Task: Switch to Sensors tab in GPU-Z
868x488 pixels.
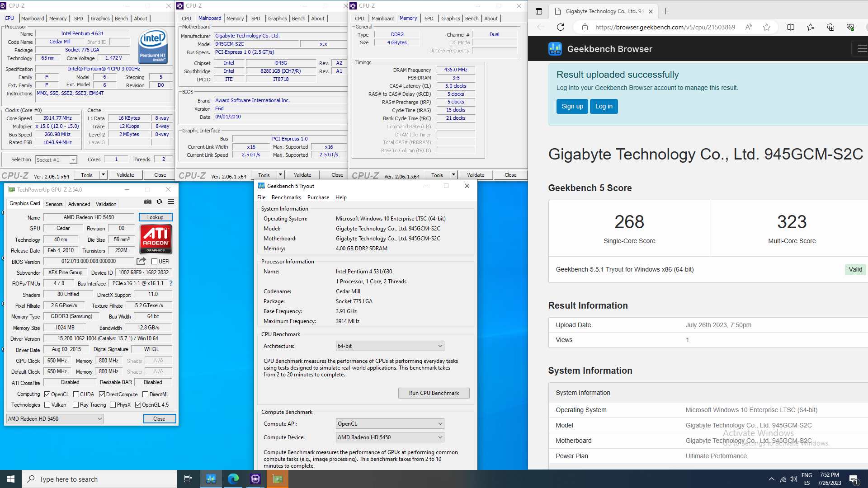Action: [54, 204]
